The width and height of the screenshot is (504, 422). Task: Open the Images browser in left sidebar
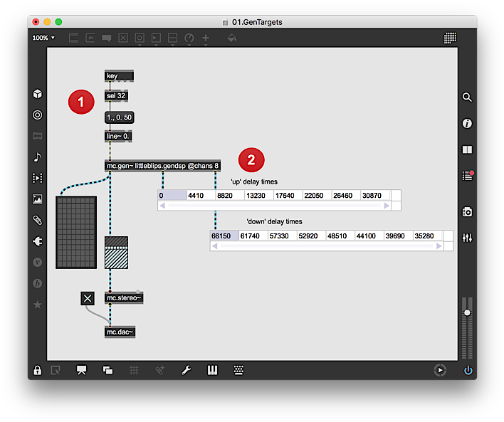[x=38, y=199]
